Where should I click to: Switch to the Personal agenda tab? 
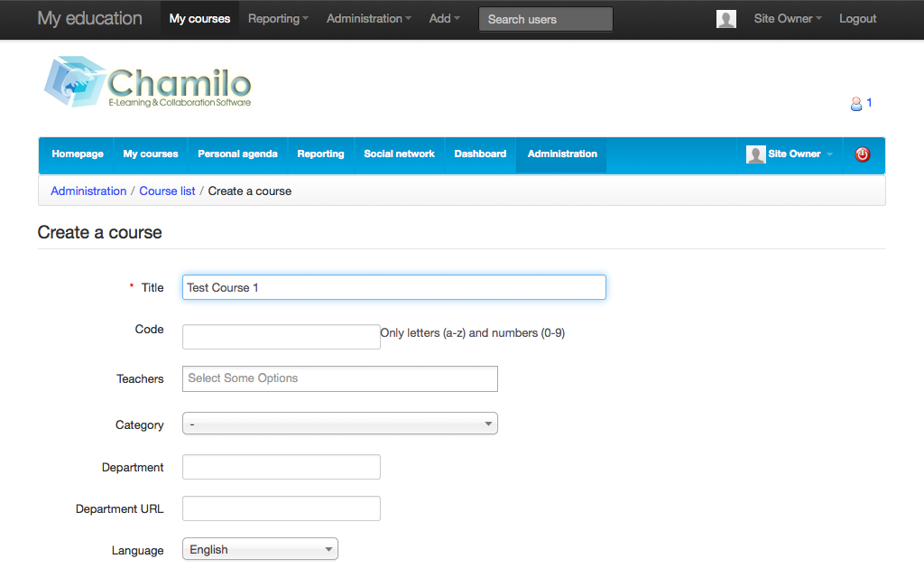click(x=237, y=154)
